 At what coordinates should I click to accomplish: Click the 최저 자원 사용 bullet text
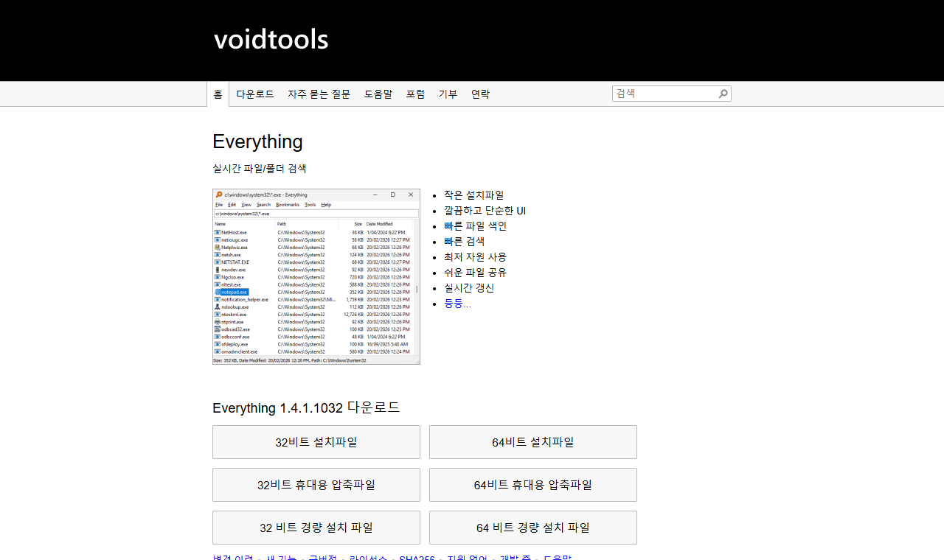point(475,257)
